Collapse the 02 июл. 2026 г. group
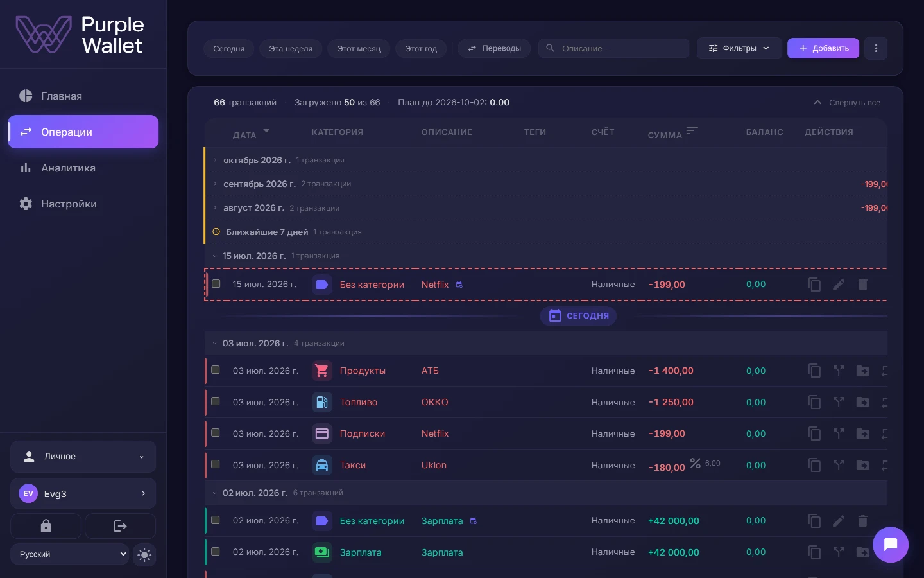Screen dimensions: 924x578 pos(215,493)
